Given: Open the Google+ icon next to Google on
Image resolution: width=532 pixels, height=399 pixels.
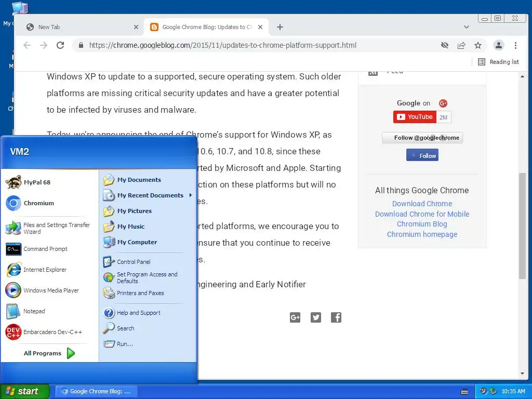Looking at the screenshot, I should 443,103.
